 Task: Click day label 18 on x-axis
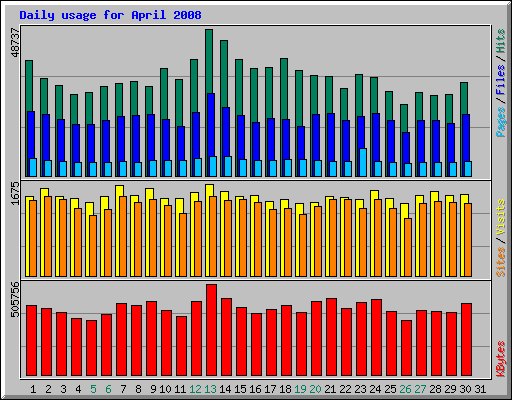[285, 389]
